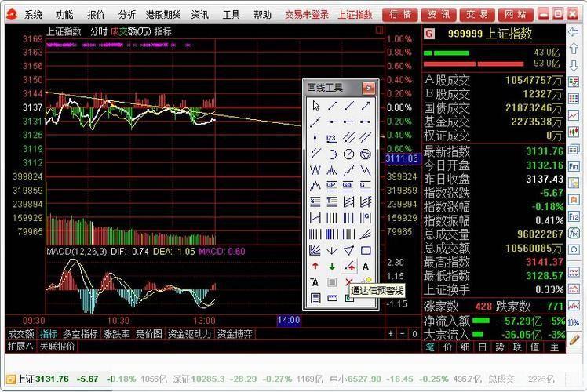Viewport: 587px width, 392px height.
Task: Choose the circle with inscribed triangle tool
Action: [366, 154]
